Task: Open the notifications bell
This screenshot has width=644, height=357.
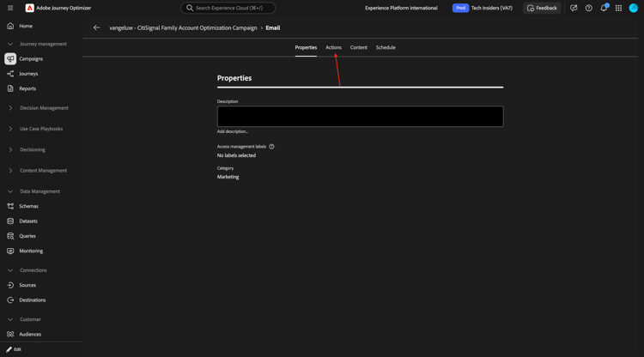Action: (x=604, y=8)
